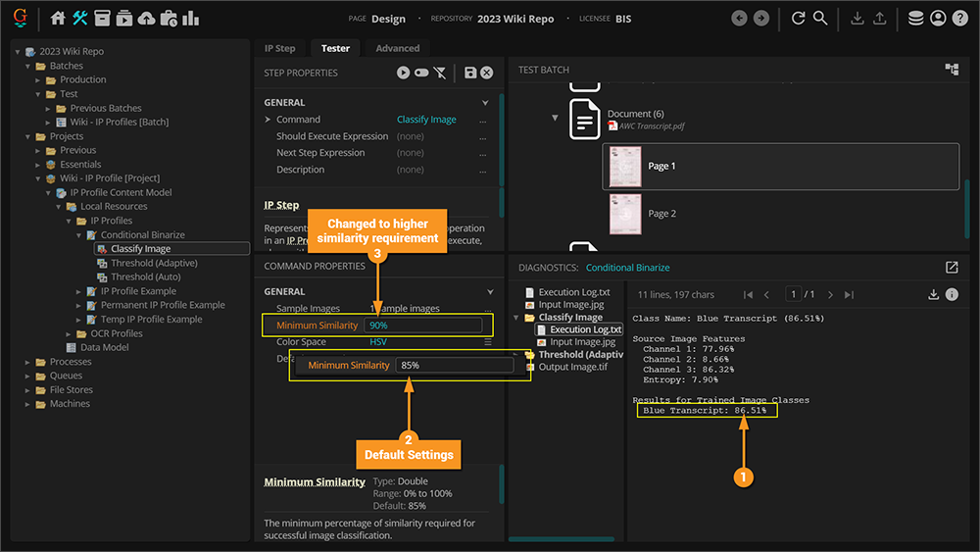Viewport: 980px width, 552px height.
Task: Open the Design tools wrench icon
Action: [80, 19]
